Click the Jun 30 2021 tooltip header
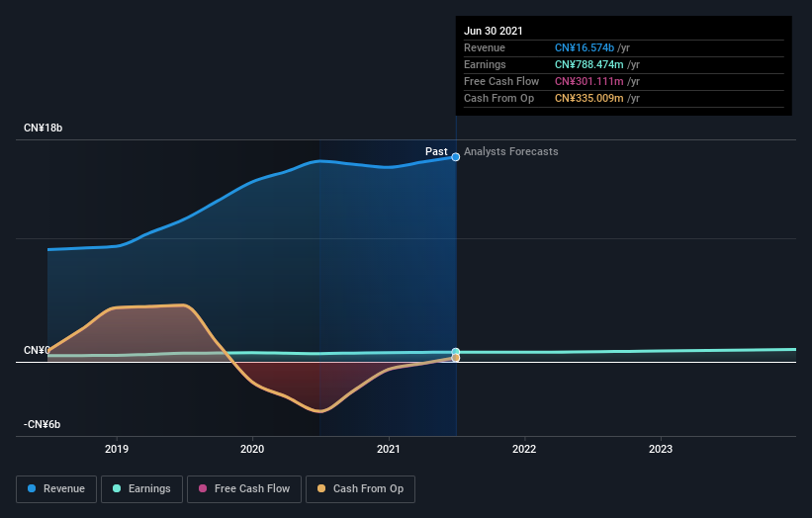The width and height of the screenshot is (812, 518). coord(493,31)
